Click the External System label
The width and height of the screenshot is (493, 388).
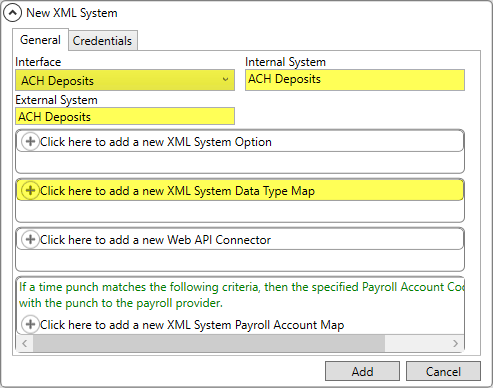pos(56,100)
